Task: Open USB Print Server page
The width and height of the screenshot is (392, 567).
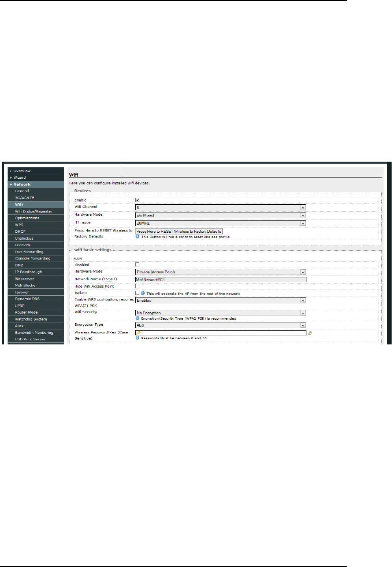Action: 36,339
